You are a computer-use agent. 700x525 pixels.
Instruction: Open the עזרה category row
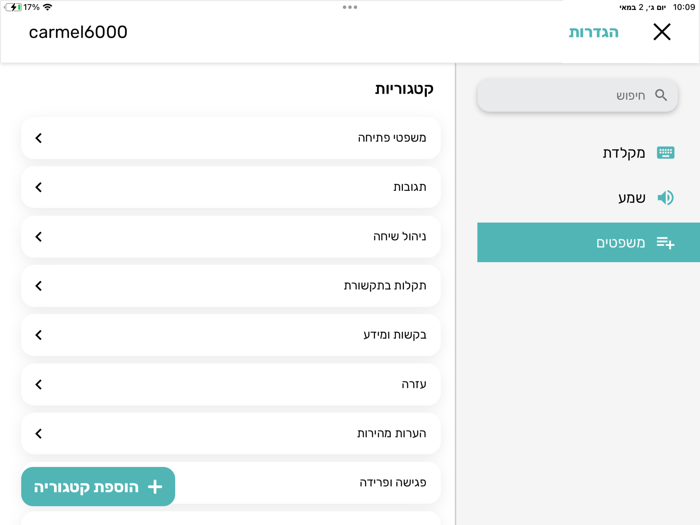(230, 384)
